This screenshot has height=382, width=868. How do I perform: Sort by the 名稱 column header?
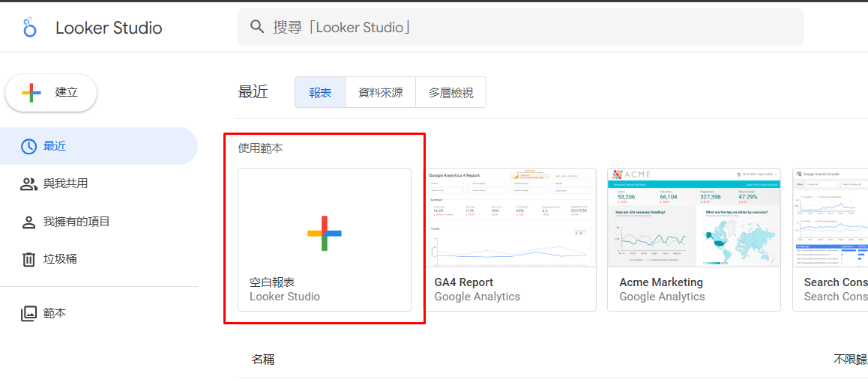(263, 360)
